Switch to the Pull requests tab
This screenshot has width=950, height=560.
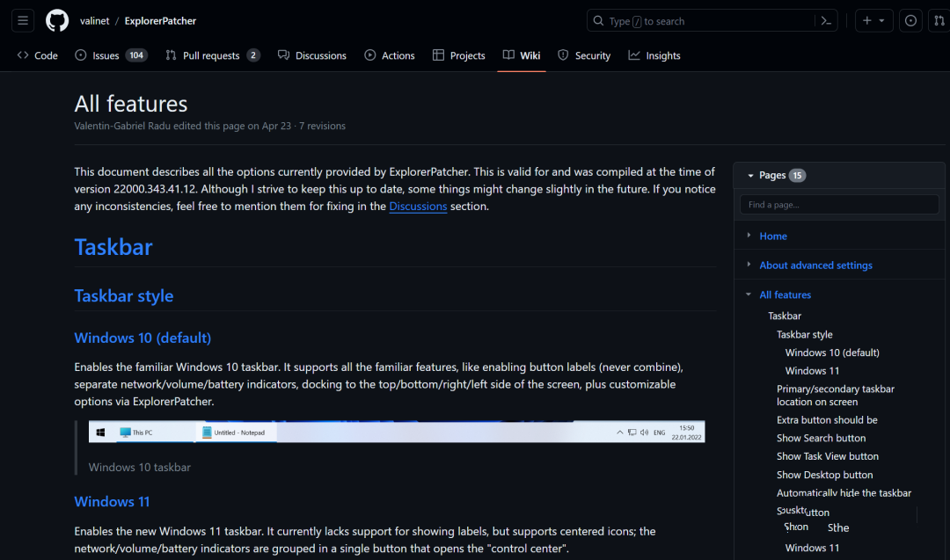pos(213,55)
